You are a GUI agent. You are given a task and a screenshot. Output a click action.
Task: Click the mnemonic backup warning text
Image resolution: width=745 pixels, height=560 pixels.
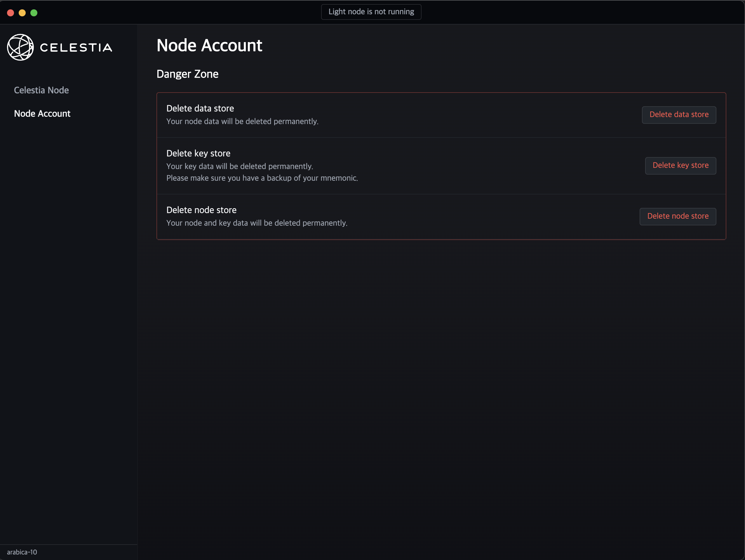point(262,178)
